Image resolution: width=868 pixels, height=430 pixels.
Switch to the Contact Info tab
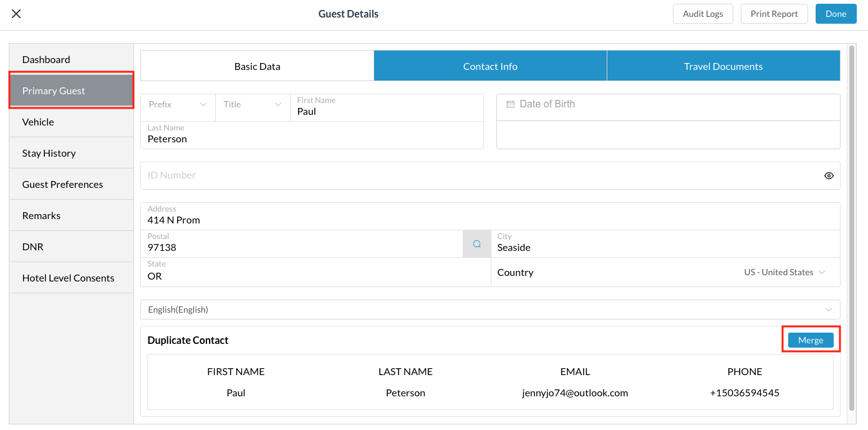[x=490, y=66]
